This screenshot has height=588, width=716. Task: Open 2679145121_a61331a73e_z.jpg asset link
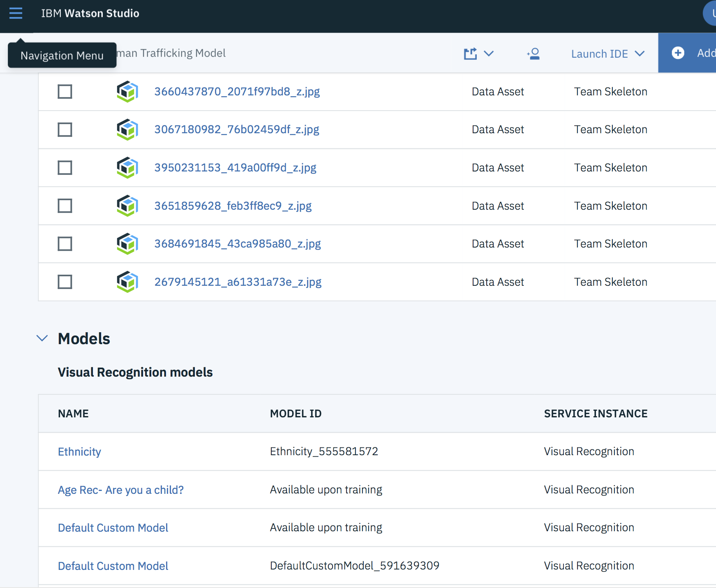coord(238,282)
